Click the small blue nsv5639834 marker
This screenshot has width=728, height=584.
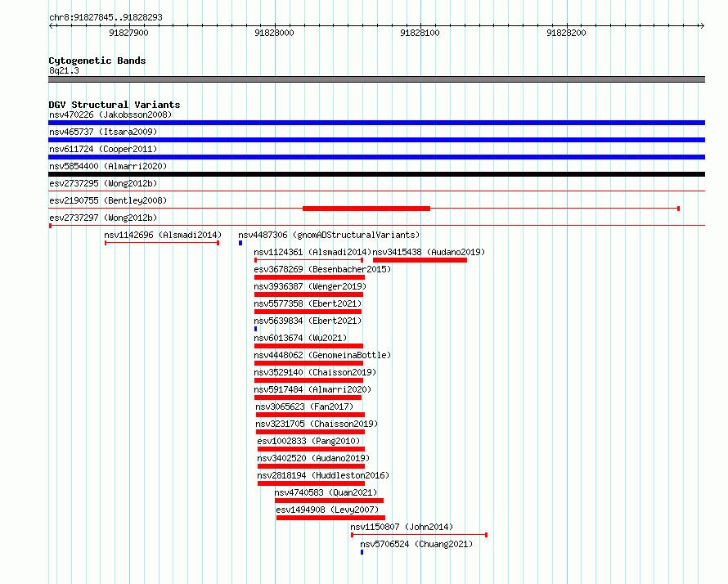click(x=255, y=329)
